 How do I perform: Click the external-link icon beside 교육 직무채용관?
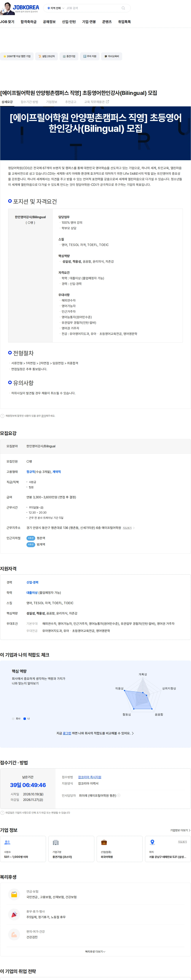click(107, 102)
